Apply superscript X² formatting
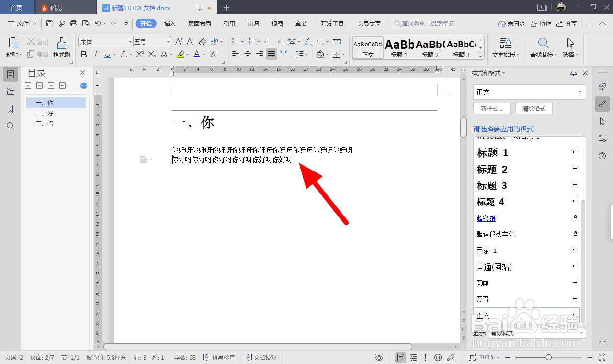613x364 pixels. pyautogui.click(x=140, y=54)
